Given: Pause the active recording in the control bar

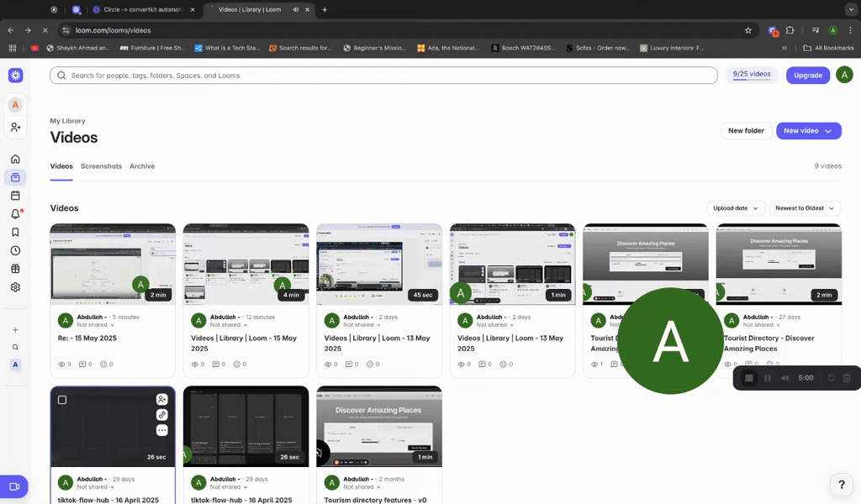Looking at the screenshot, I should click(x=767, y=378).
